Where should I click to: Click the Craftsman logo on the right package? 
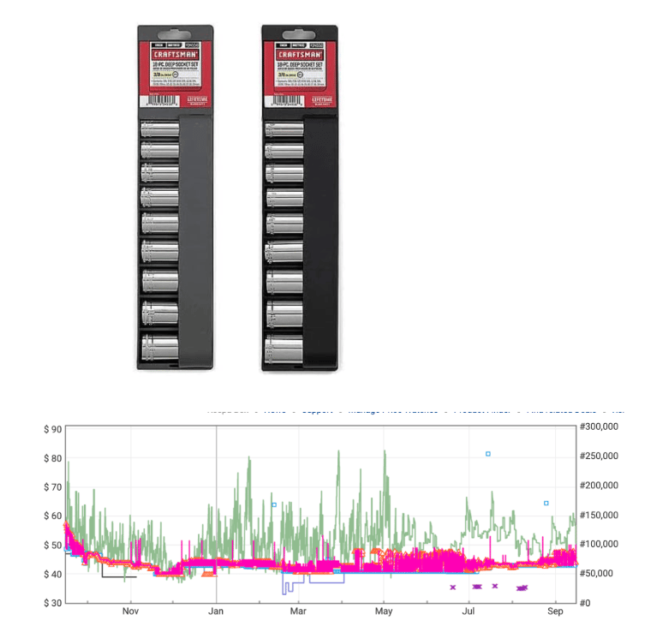299,52
